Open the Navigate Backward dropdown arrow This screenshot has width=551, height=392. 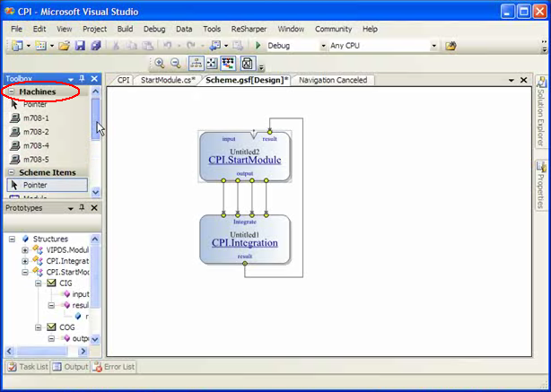pyautogui.click(x=226, y=46)
